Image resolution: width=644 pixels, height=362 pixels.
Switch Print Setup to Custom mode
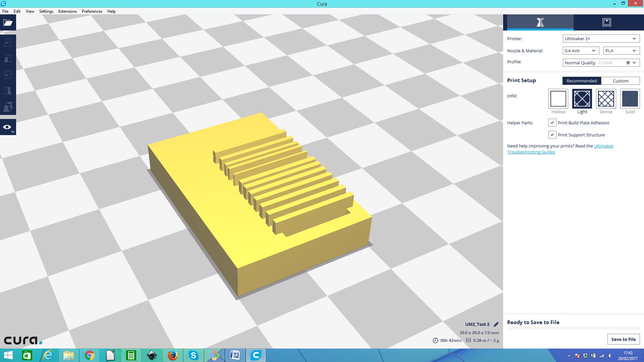click(621, 81)
